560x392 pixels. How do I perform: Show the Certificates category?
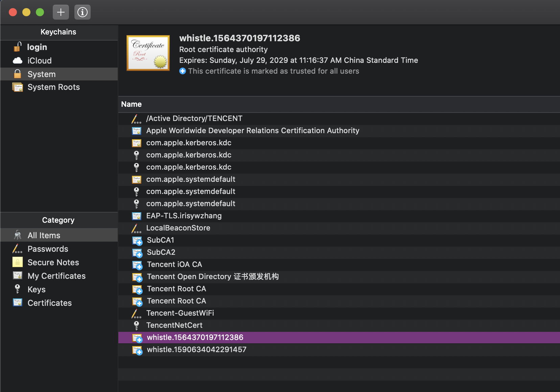click(49, 303)
